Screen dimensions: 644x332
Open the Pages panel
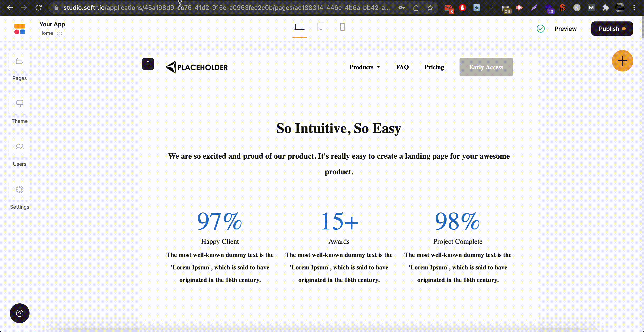click(19, 61)
